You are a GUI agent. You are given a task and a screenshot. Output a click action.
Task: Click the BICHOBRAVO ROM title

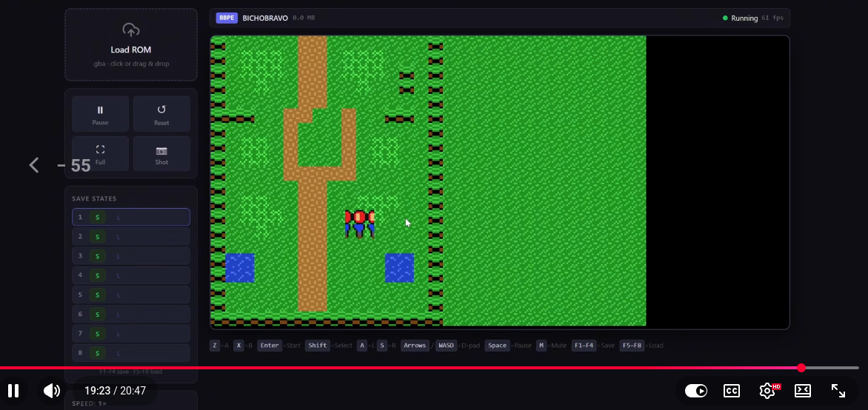(x=265, y=18)
